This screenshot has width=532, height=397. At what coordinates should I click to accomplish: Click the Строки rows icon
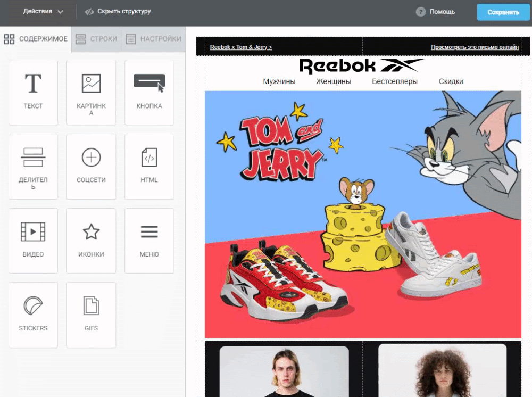(81, 39)
